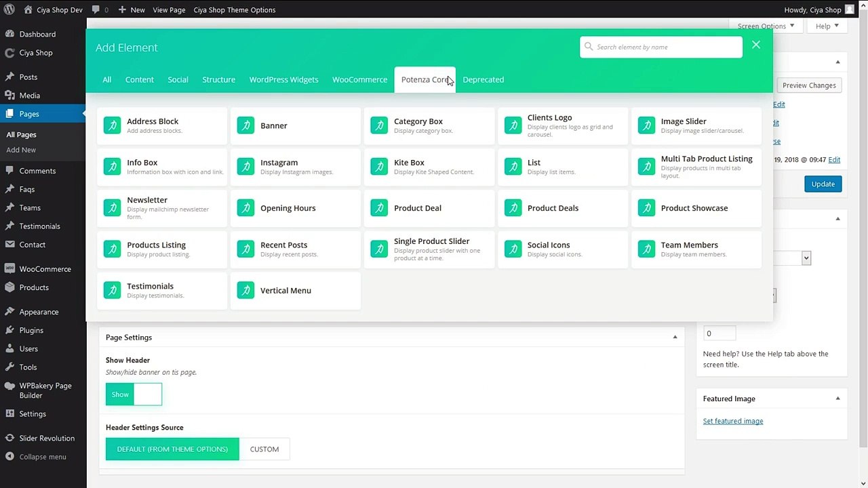868x488 pixels.
Task: Open the Deprecated tab
Action: pyautogui.click(x=483, y=79)
